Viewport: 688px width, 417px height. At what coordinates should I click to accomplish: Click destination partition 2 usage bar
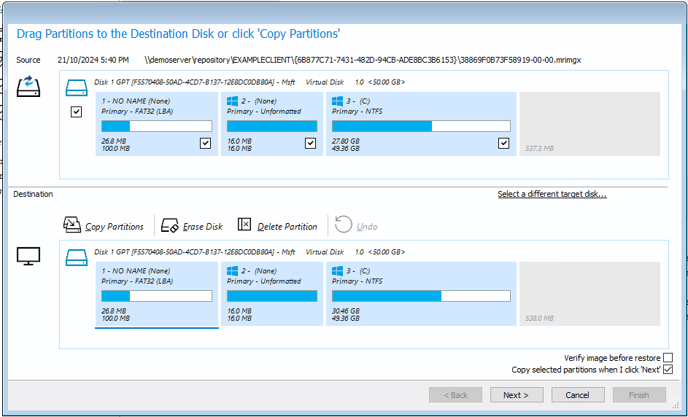pyautogui.click(x=272, y=296)
